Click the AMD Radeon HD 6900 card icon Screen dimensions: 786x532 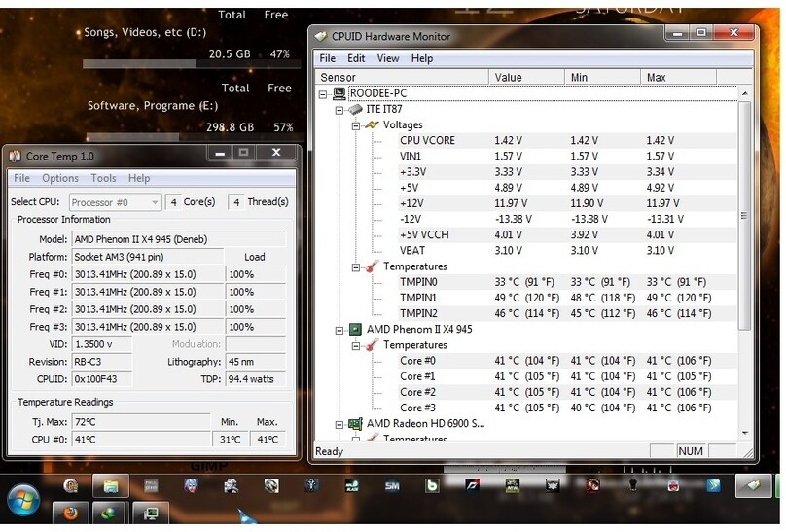coord(355,424)
